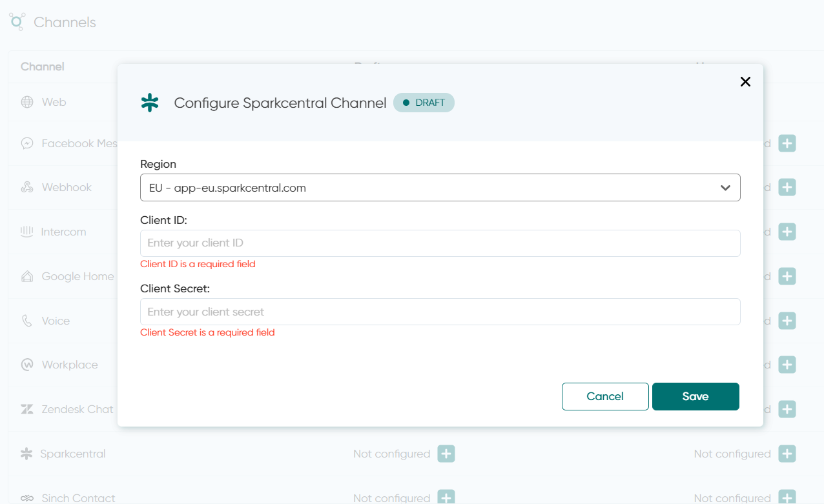This screenshot has height=504, width=824.
Task: Add Voice live configuration plus button
Action: click(x=787, y=321)
